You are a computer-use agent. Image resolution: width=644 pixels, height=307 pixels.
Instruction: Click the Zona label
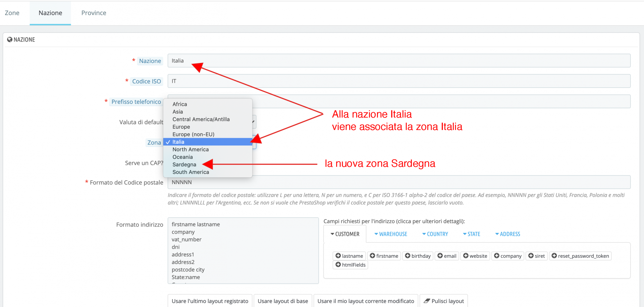click(x=154, y=143)
